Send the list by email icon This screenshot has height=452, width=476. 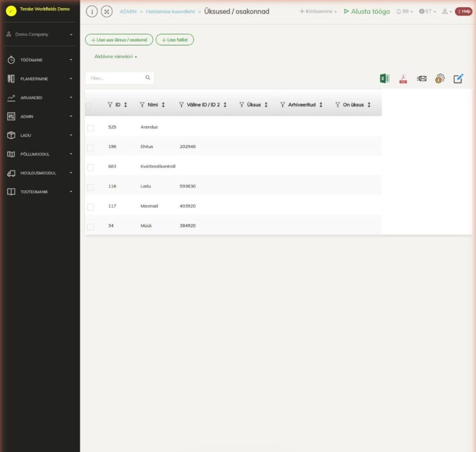pos(422,79)
